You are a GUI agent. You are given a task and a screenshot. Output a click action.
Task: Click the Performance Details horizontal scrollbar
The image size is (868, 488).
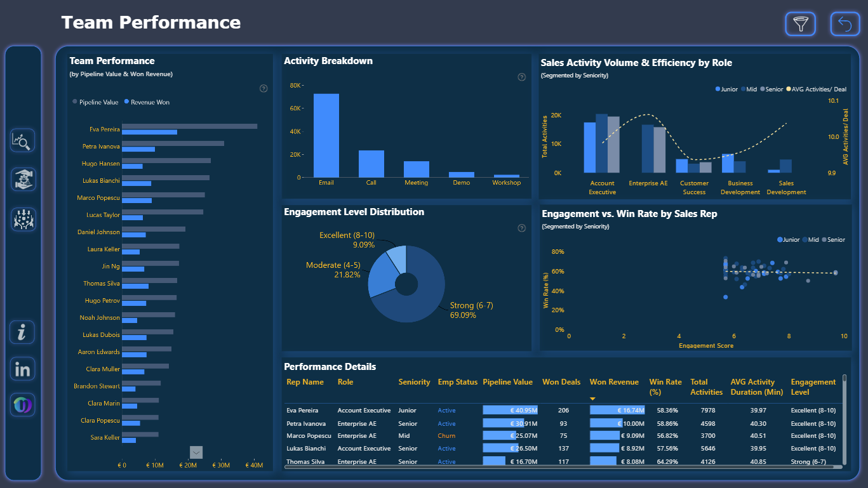pos(563,467)
